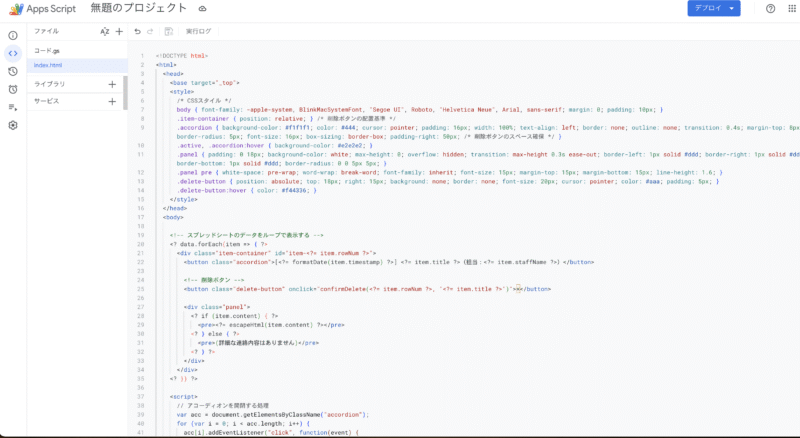Select the コード.gs file
This screenshot has width=800, height=438.
point(48,50)
